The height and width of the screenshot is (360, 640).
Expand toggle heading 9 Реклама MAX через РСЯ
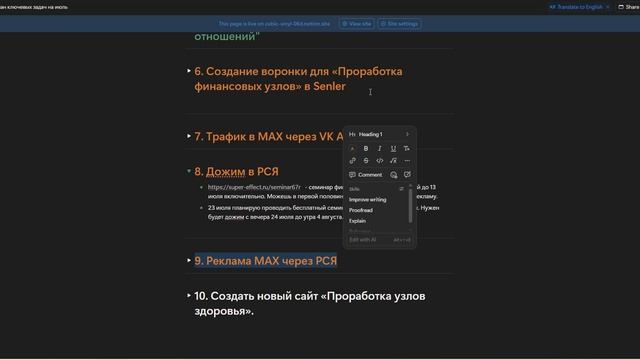(189, 260)
